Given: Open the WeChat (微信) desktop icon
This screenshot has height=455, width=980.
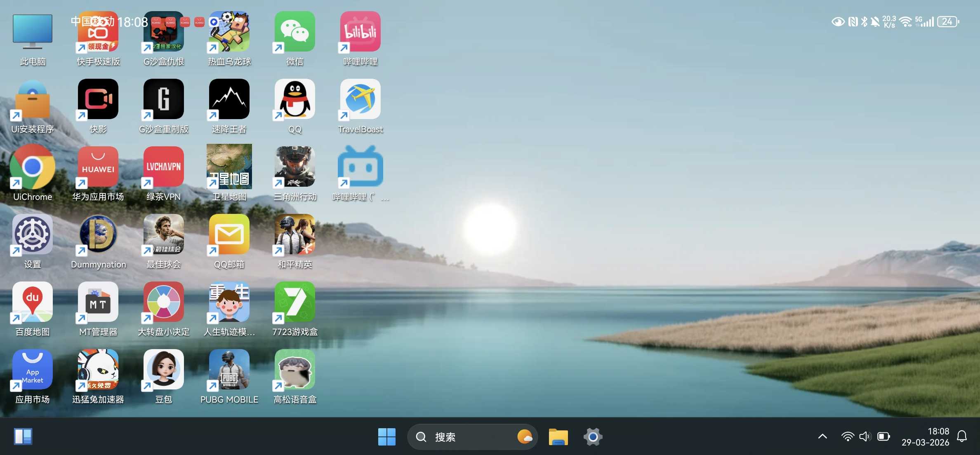Looking at the screenshot, I should 294,32.
